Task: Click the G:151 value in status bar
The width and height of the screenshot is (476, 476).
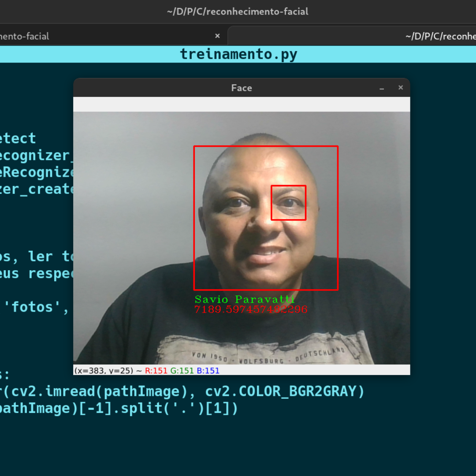Action: tap(182, 371)
